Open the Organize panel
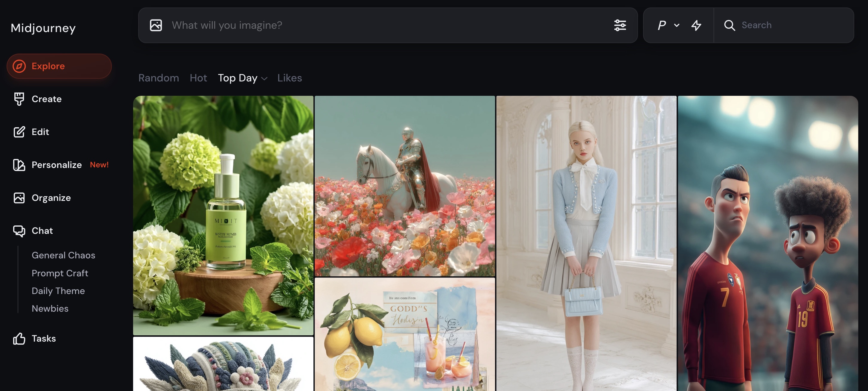The width and height of the screenshot is (868, 391). coord(51,198)
